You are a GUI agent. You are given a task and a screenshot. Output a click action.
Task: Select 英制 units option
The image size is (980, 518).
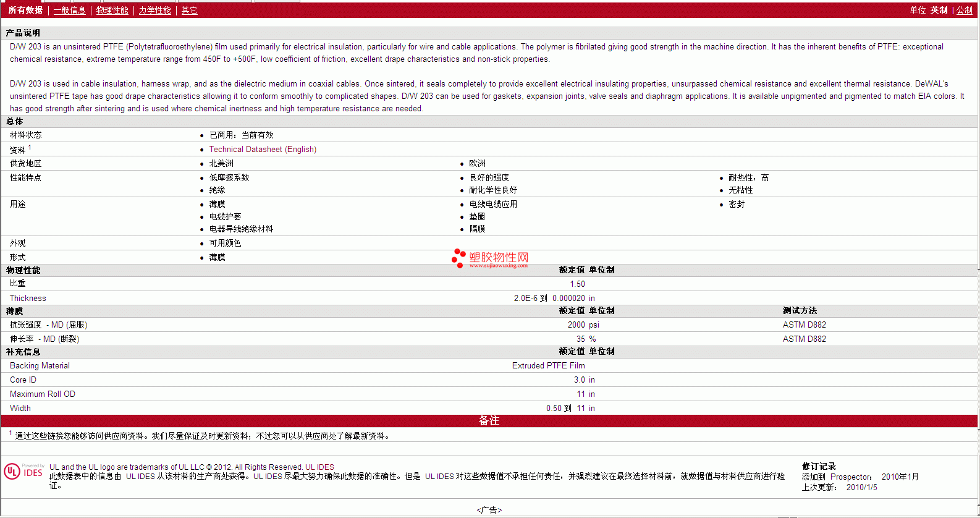coord(939,11)
